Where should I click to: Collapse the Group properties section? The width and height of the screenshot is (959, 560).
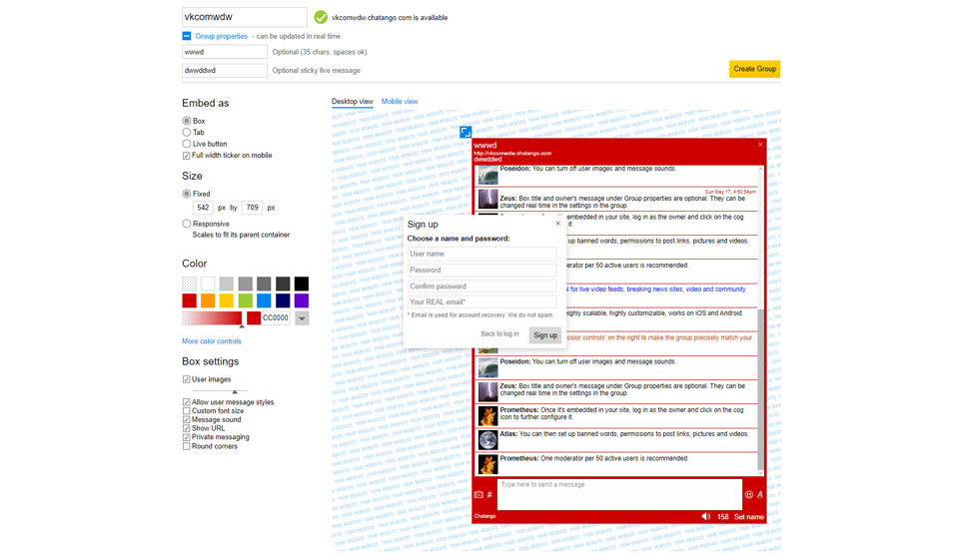point(187,36)
